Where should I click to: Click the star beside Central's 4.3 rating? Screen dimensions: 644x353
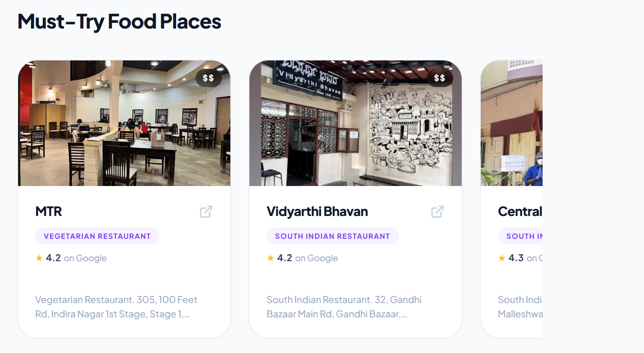(x=501, y=257)
